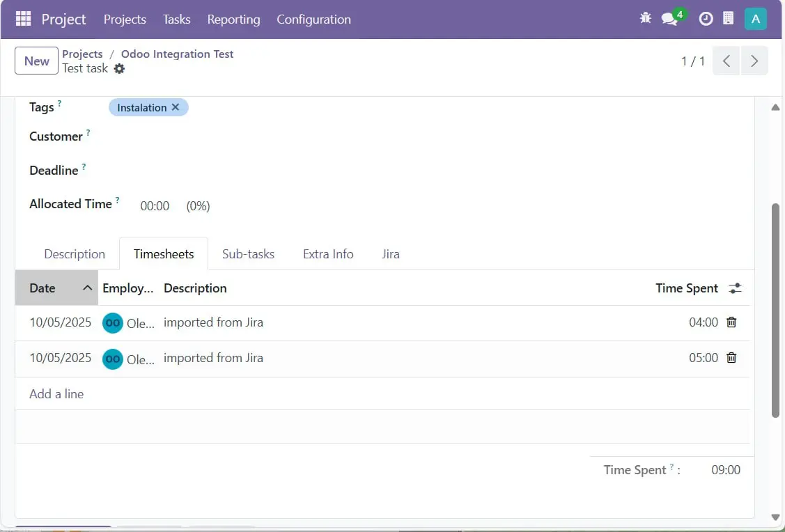Click the debug bug icon
Image resolution: width=785 pixels, height=532 pixels.
[645, 19]
